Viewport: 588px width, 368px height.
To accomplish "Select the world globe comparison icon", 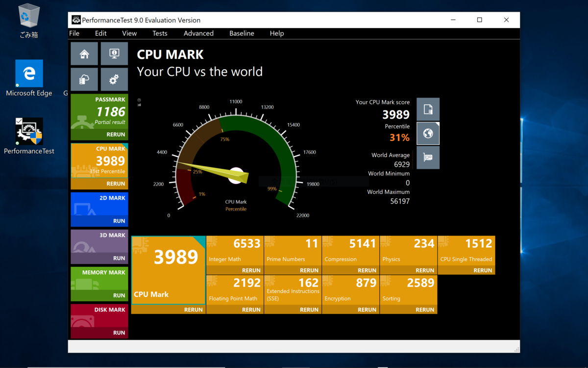I will click(x=428, y=133).
